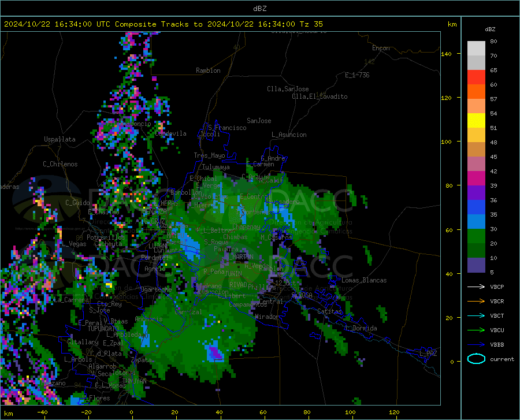
Task: Click the dBZ label above color scale
Action: pos(490,29)
